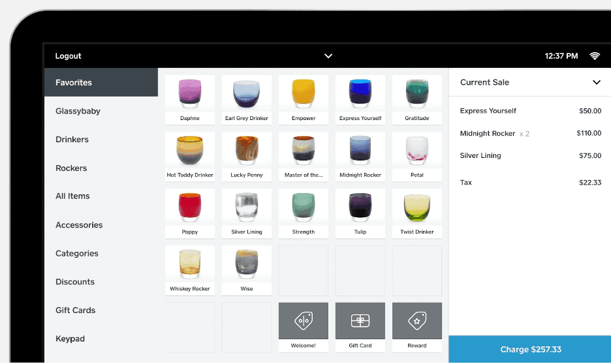The height and width of the screenshot is (364, 611).
Task: Show the Rockers category
Action: (x=101, y=168)
